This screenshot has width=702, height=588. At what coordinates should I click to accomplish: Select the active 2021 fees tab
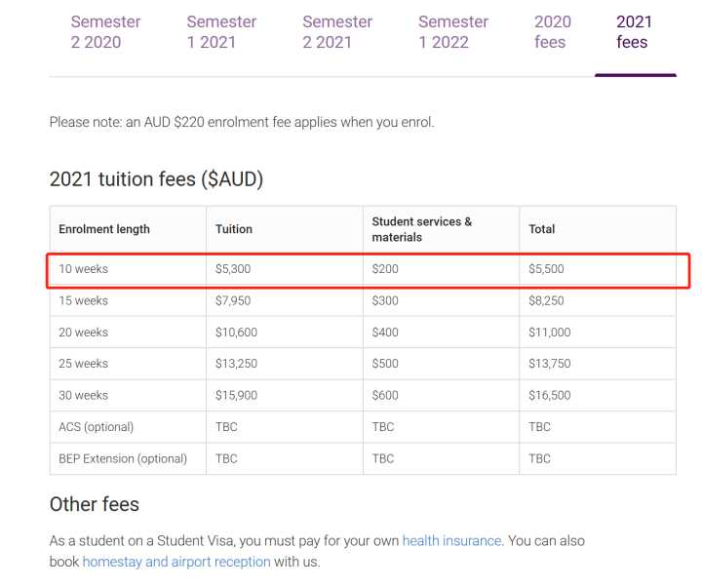click(634, 32)
